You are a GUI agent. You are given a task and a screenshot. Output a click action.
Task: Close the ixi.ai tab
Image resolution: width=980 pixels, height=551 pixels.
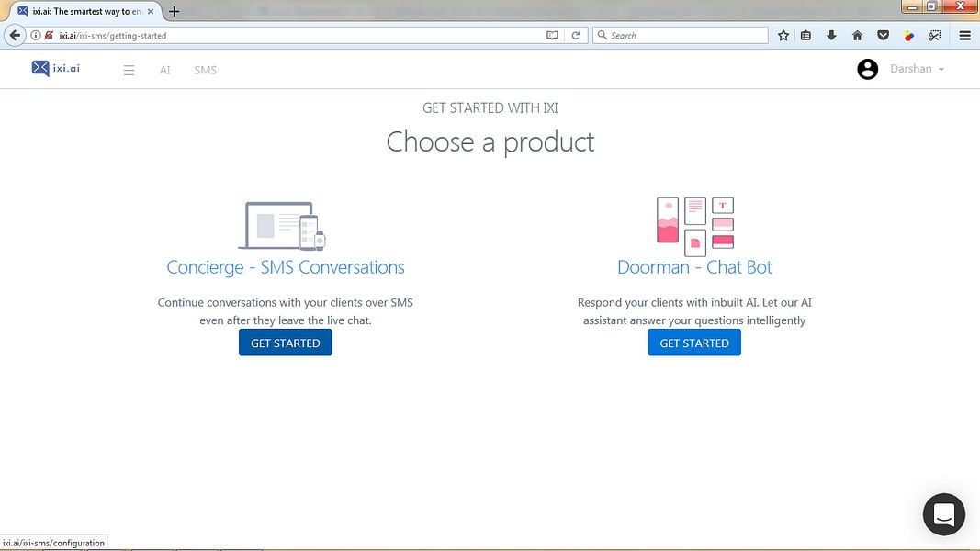151,11
